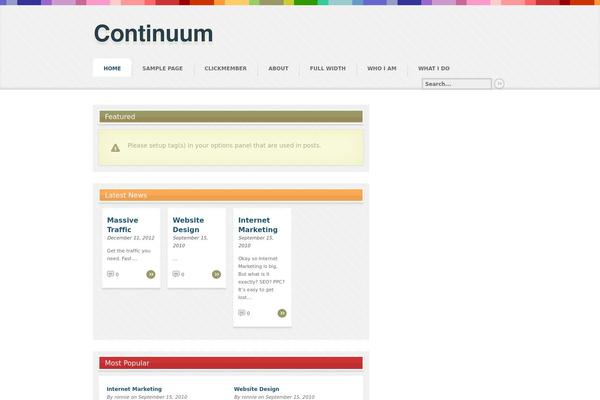
Task: Open Internet Marketing title in Latest News
Action: [258, 225]
